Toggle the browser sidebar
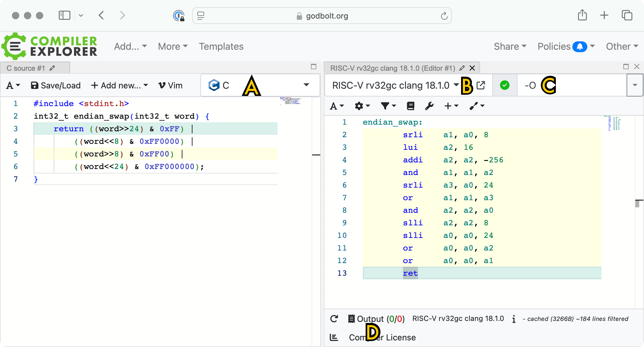The image size is (644, 347). [x=64, y=16]
